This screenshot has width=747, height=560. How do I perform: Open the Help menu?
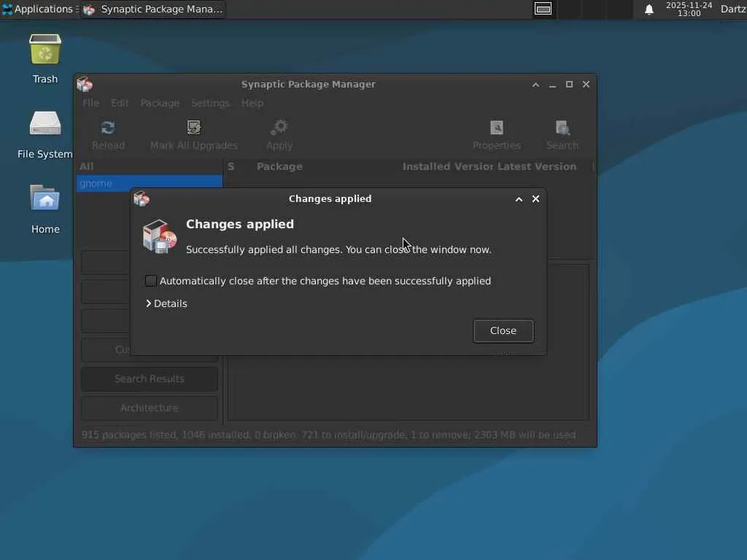pos(252,103)
